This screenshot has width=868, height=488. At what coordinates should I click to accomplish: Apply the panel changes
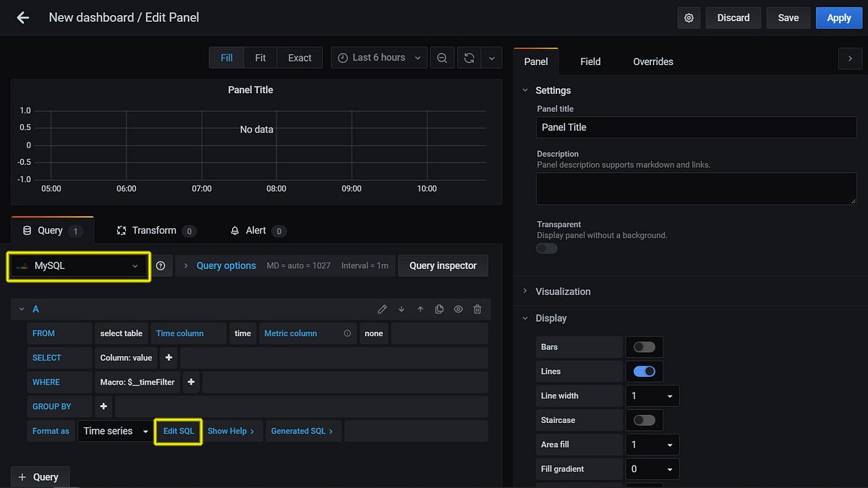(839, 18)
